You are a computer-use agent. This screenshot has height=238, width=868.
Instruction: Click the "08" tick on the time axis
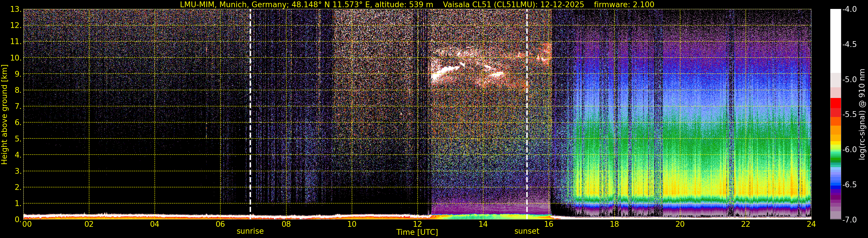click(x=286, y=224)
